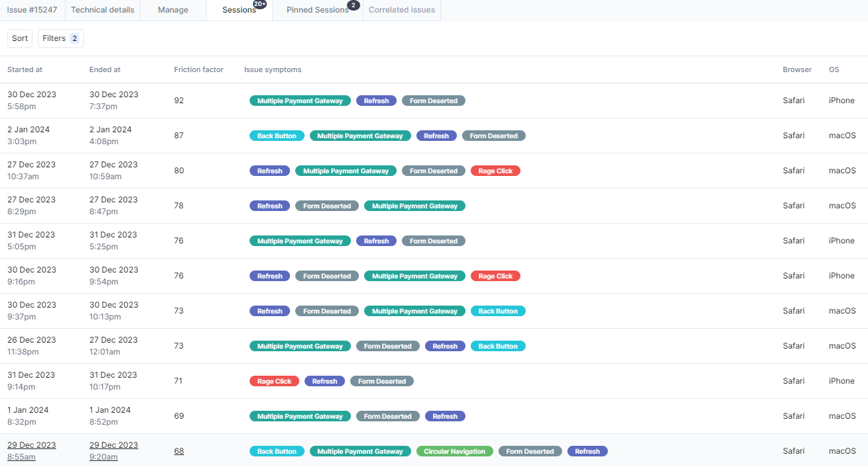The height and width of the screenshot is (465, 868).
Task: Click Circular Navigation tag in friction 68 row
Action: [455, 451]
